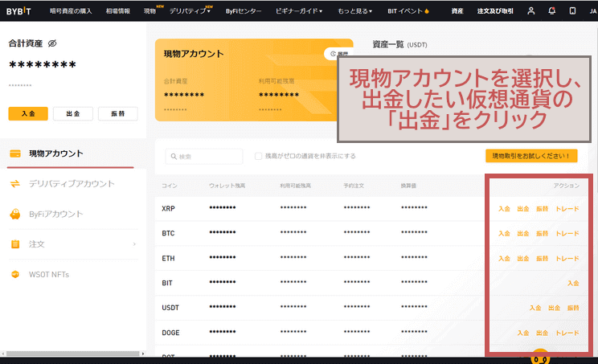This screenshot has height=364, width=598.
Task: Select ByFiアカウント in sidebar
Action: pyautogui.click(x=56, y=214)
